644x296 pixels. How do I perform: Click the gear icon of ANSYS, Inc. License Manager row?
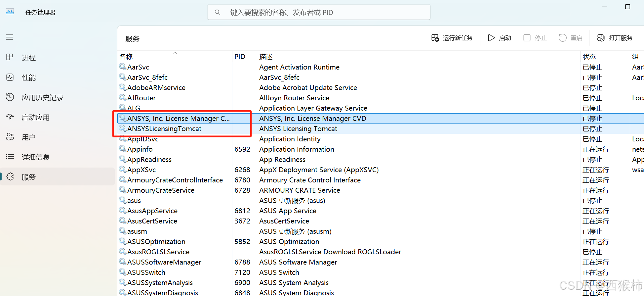coord(123,118)
